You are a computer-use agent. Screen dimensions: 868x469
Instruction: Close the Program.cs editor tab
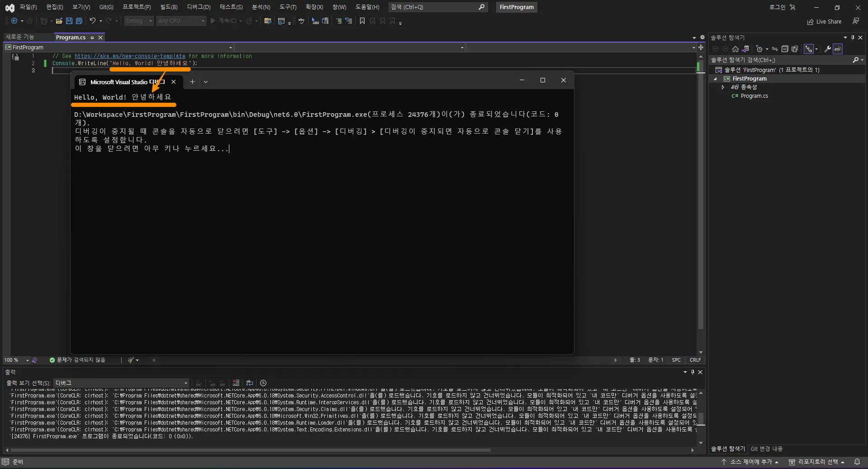coord(100,38)
